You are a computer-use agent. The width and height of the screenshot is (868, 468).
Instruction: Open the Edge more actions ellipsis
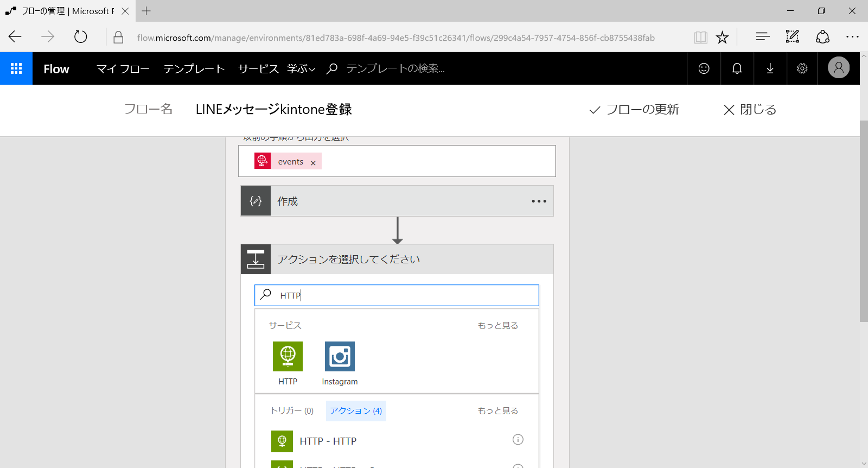coord(852,37)
